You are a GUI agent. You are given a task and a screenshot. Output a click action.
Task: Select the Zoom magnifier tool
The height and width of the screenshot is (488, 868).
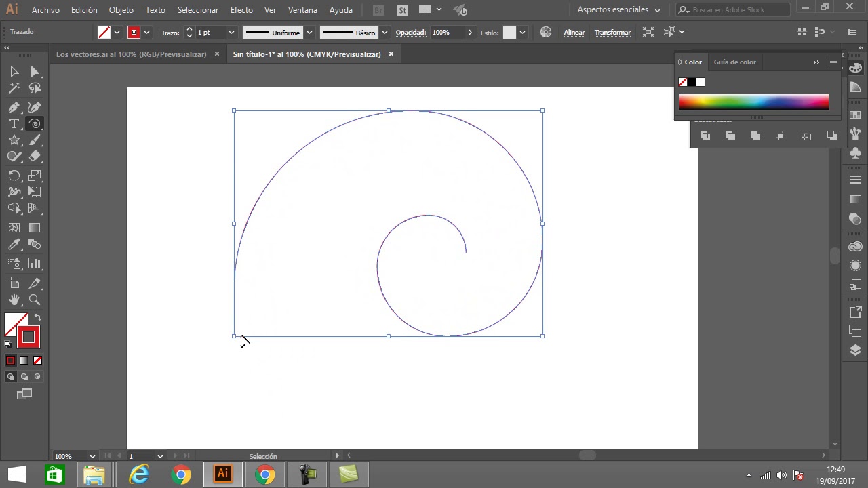click(35, 300)
